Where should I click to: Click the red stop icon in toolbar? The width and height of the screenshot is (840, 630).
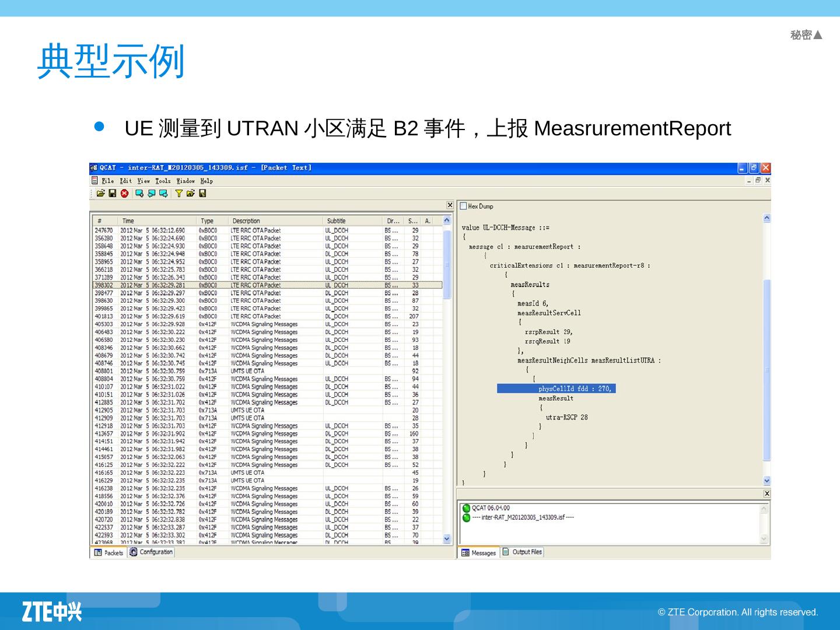(125, 194)
